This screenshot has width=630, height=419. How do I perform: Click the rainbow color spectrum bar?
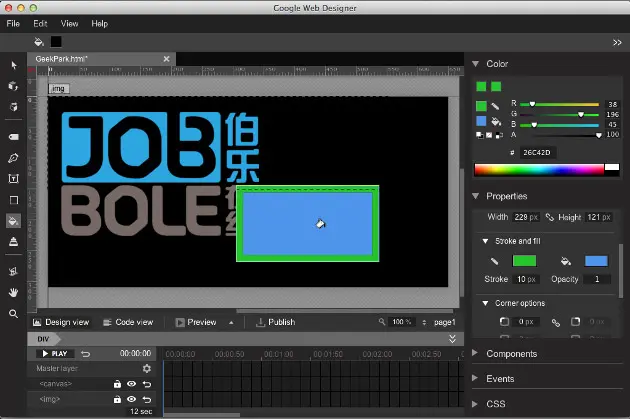[x=539, y=170]
